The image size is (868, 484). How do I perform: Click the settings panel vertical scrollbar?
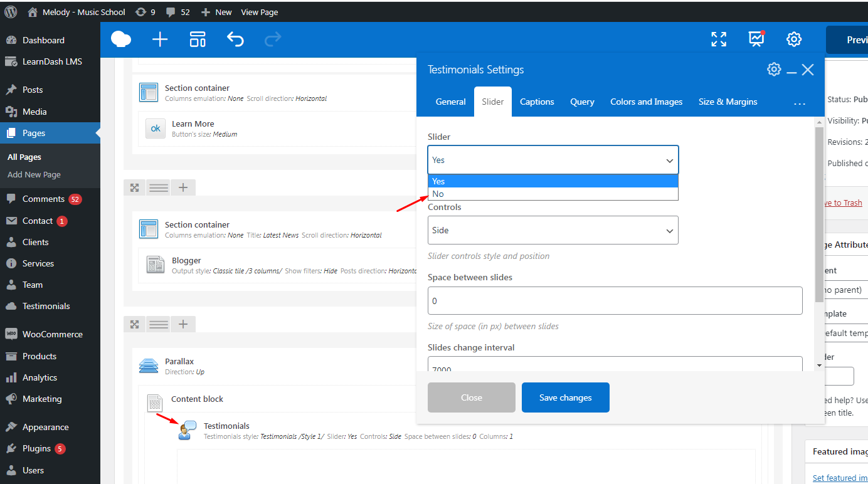(819, 215)
